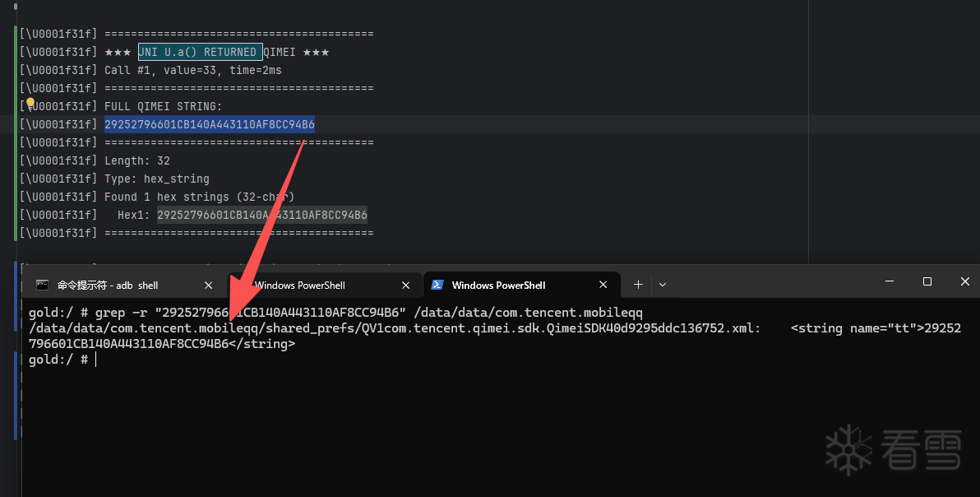This screenshot has width=980, height=497.
Task: Click the highlighted QIMEI hex string line
Action: [210, 124]
